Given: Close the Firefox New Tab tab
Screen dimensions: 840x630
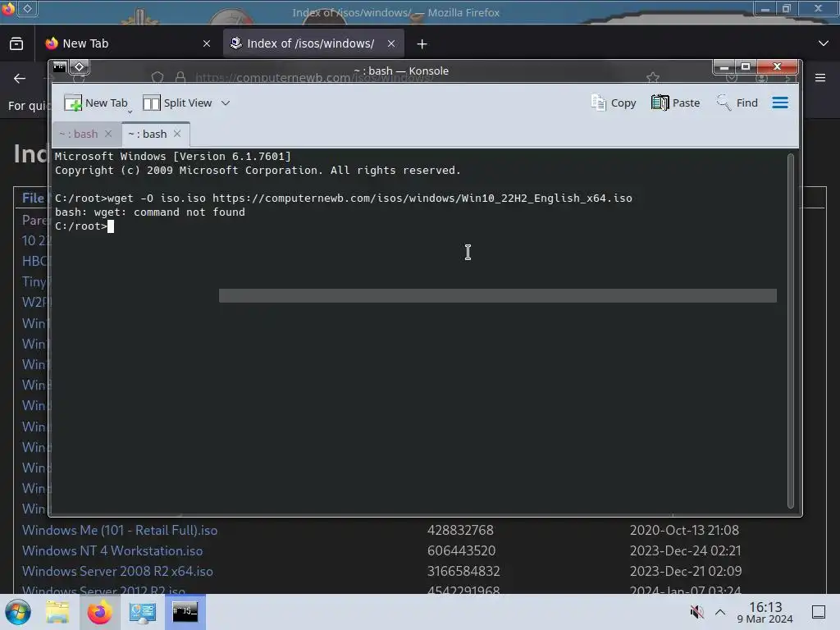Looking at the screenshot, I should pyautogui.click(x=207, y=43).
